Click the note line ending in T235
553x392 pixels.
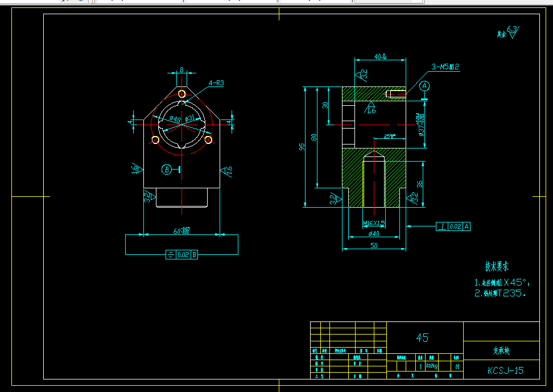click(x=500, y=293)
